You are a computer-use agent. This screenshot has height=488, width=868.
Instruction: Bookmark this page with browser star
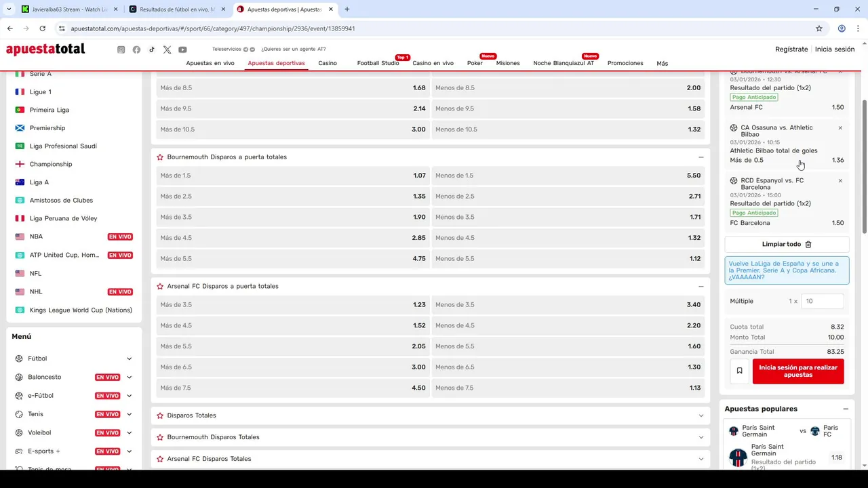[819, 28]
